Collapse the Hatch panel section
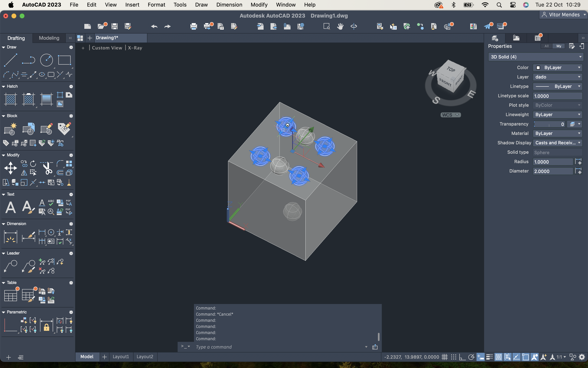Screen dimensions: 588x368 (x=3, y=87)
